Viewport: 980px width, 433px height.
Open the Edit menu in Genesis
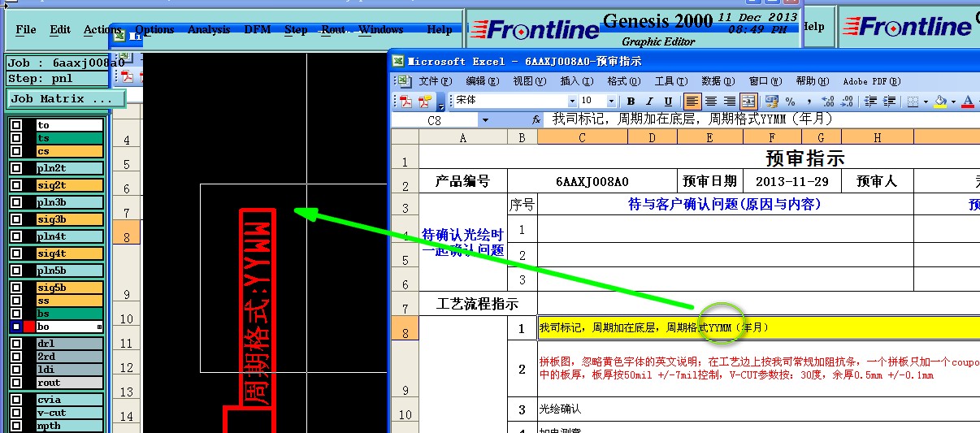coord(60,29)
